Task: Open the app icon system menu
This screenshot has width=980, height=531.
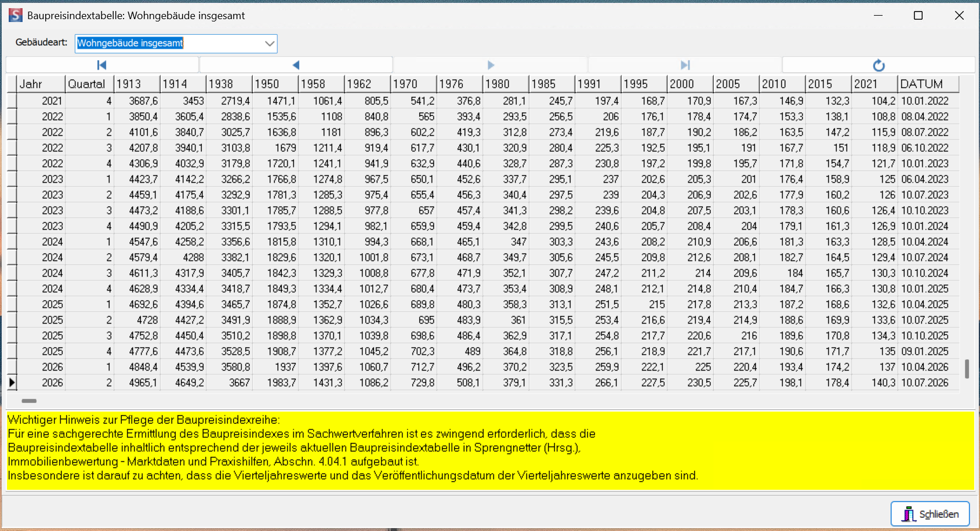Action: (16, 15)
